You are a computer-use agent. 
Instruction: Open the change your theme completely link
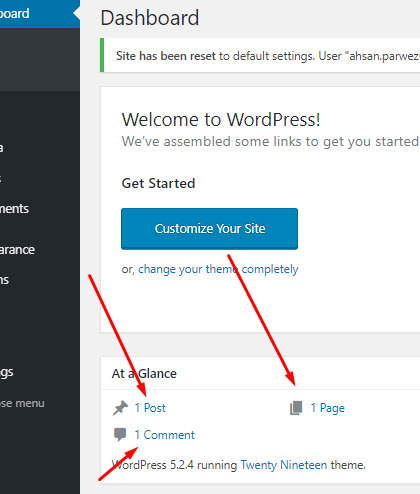click(218, 269)
